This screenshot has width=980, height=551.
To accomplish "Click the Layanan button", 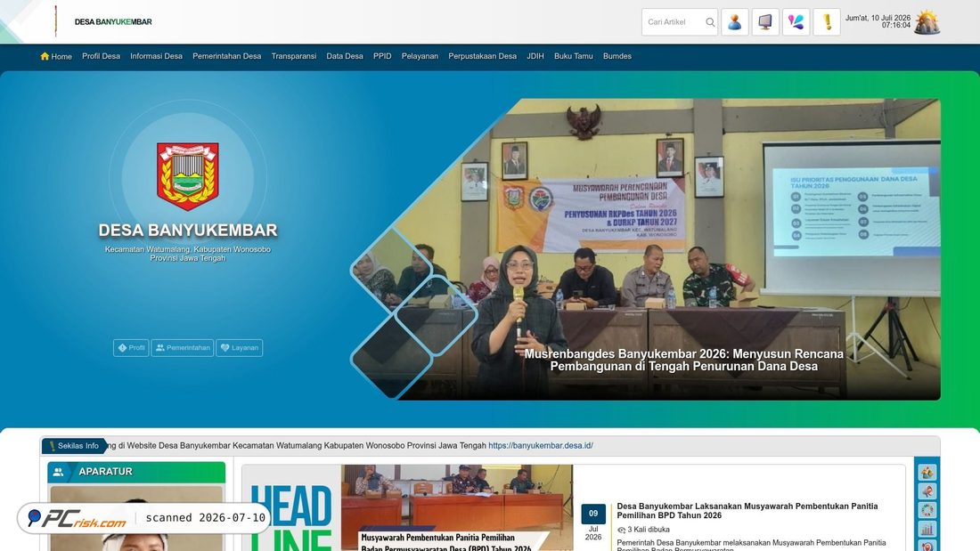I will coord(240,348).
